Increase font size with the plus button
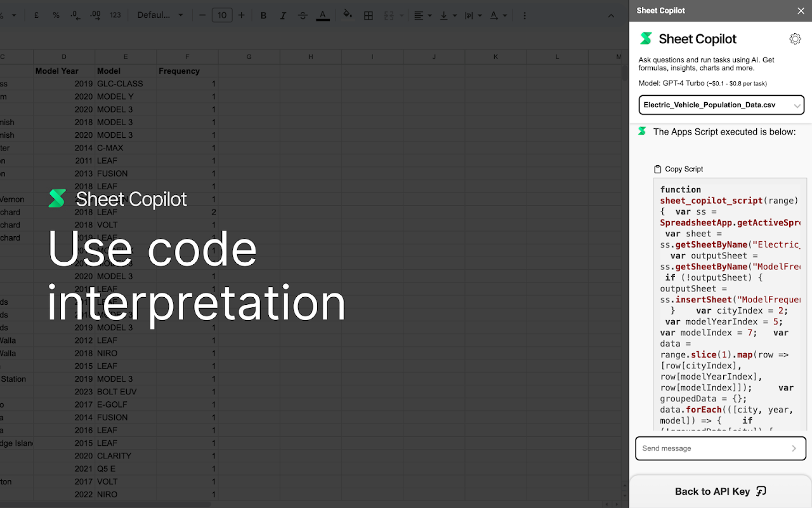812x508 pixels. pos(242,15)
